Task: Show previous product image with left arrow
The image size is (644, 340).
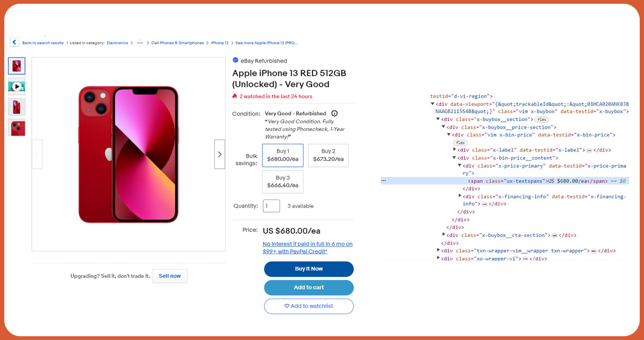Action: point(37,154)
